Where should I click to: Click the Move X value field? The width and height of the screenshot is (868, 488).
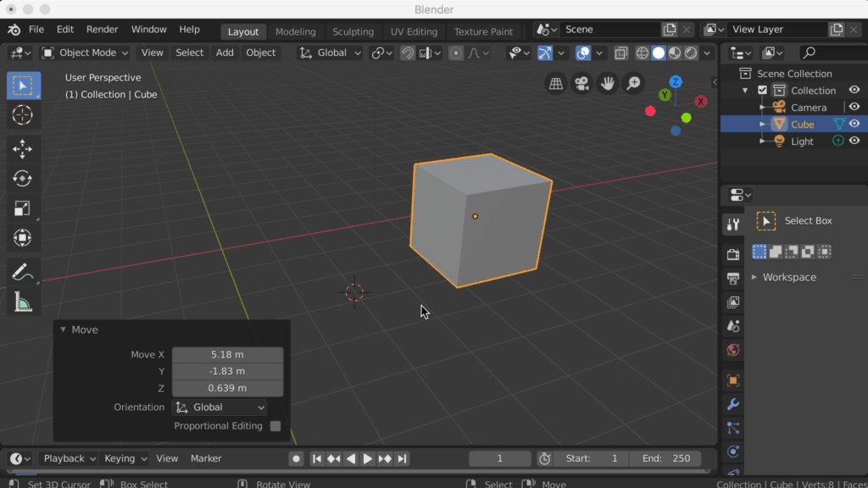tap(227, 355)
